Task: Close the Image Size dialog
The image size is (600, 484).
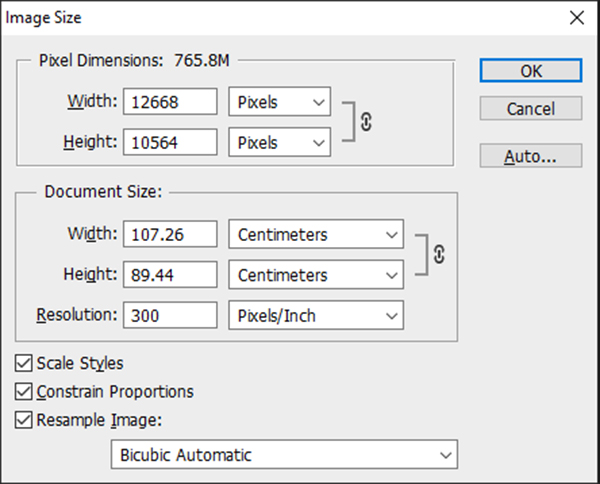Action: (x=577, y=18)
